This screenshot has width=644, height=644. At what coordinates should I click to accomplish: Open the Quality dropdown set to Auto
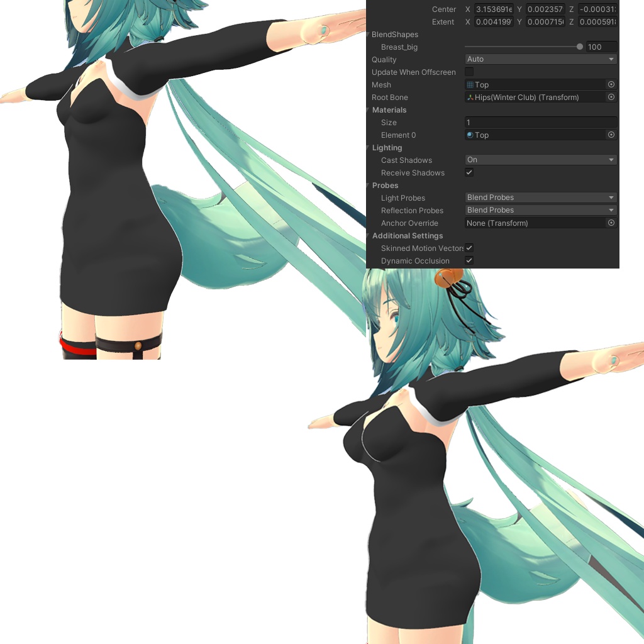pyautogui.click(x=541, y=58)
